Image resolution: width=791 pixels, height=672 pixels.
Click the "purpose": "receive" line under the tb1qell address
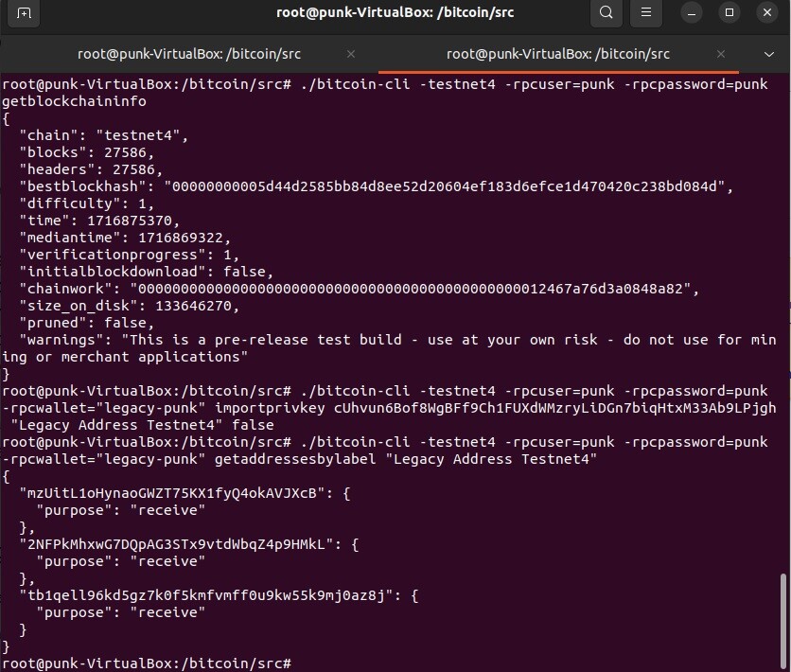[120, 612]
